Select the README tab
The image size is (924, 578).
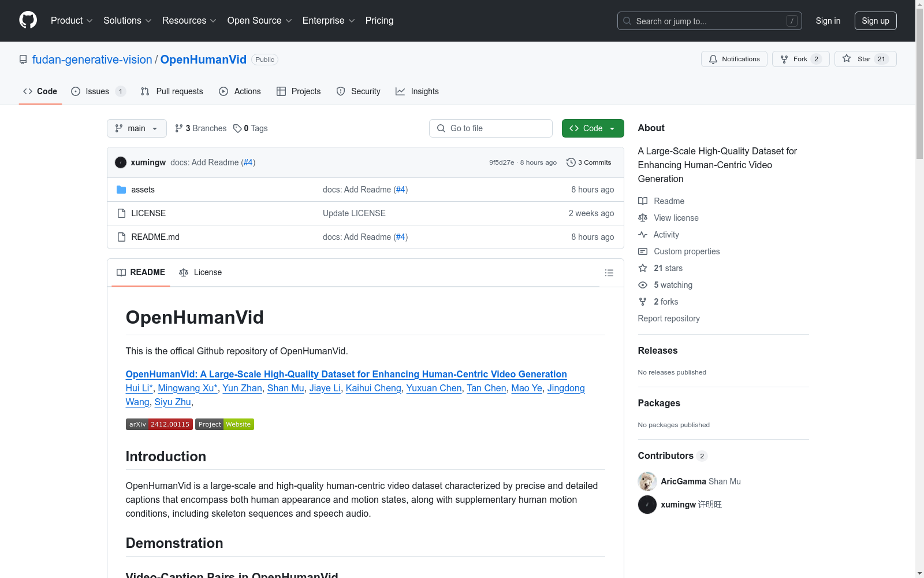(141, 272)
